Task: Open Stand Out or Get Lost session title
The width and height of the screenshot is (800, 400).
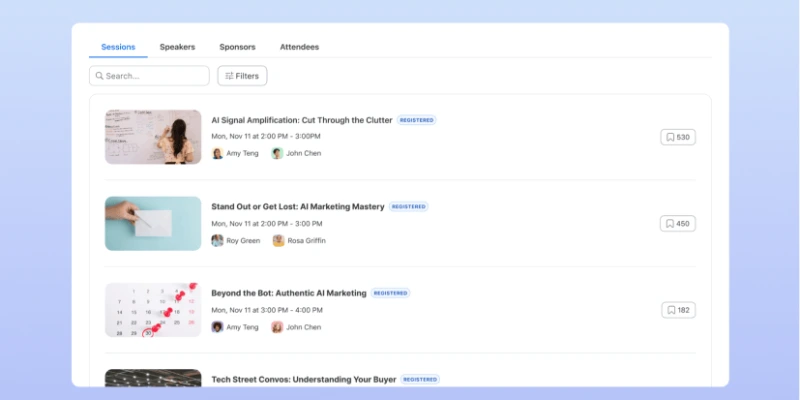Action: pos(297,207)
